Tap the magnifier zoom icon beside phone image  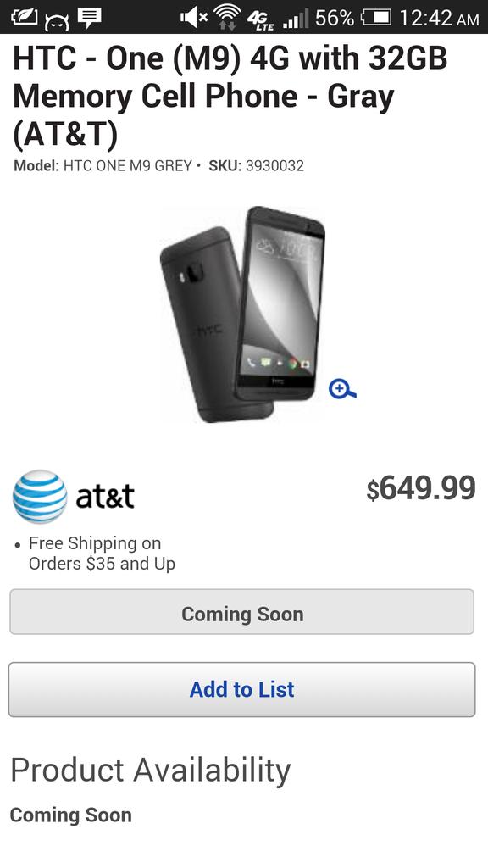click(x=342, y=389)
